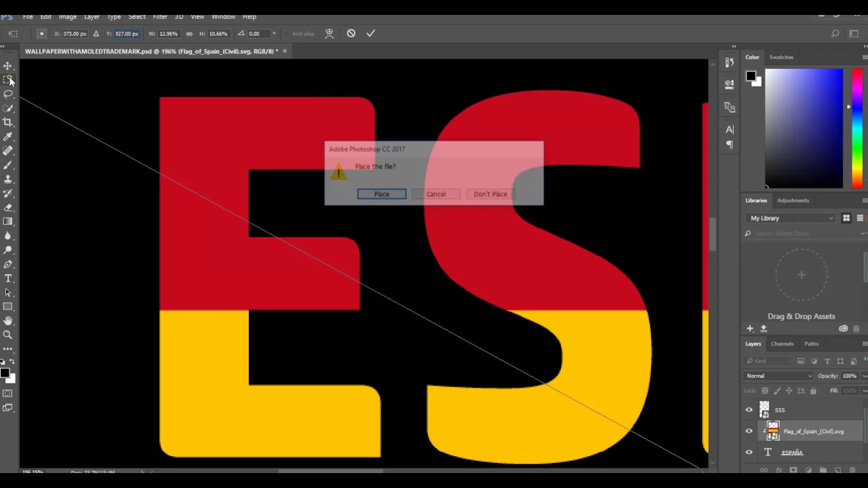Click the reference point locator grid

(x=41, y=34)
